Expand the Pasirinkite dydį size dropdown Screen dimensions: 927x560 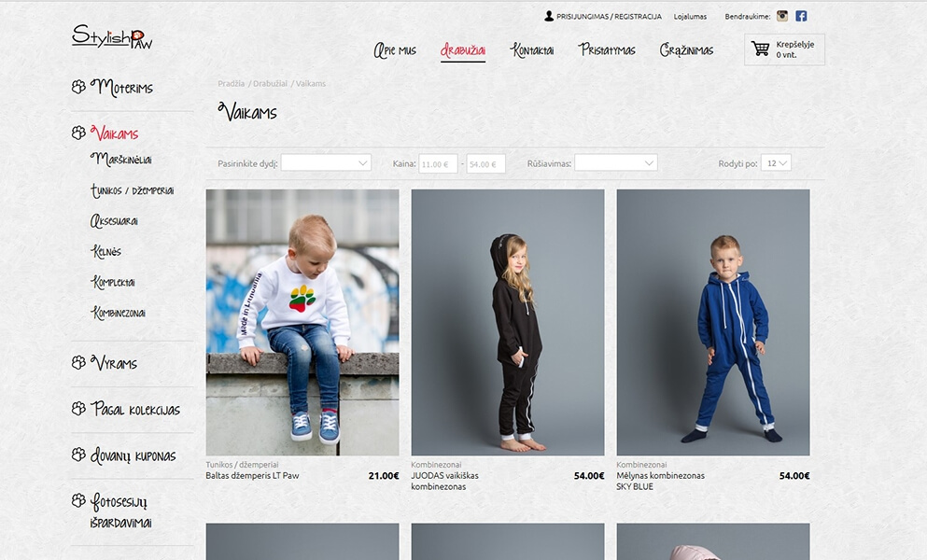pyautogui.click(x=326, y=162)
